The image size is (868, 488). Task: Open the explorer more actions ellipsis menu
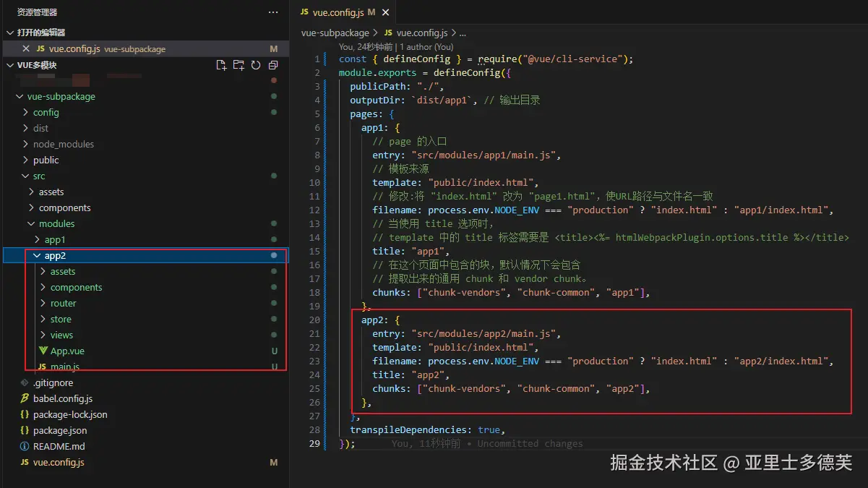click(273, 12)
